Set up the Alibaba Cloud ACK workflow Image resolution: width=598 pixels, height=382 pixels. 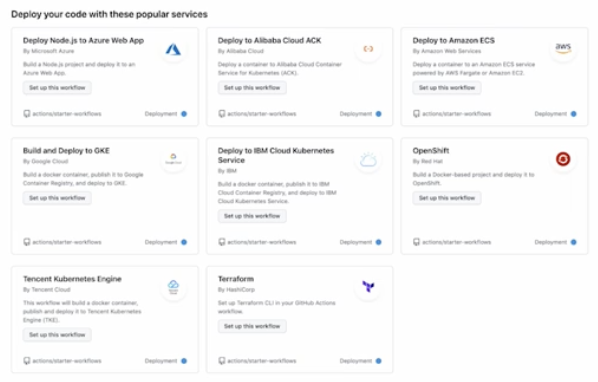click(252, 88)
